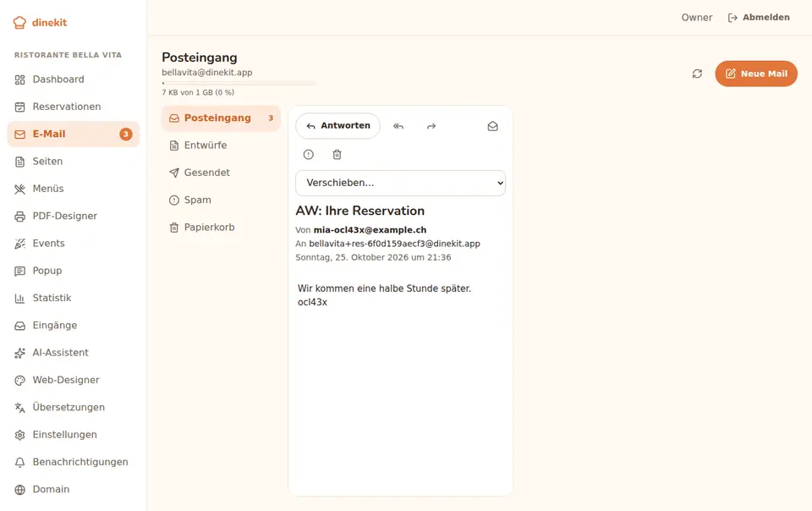The height and width of the screenshot is (511, 812).
Task: Navigate to Menüs section
Action: tap(74, 189)
